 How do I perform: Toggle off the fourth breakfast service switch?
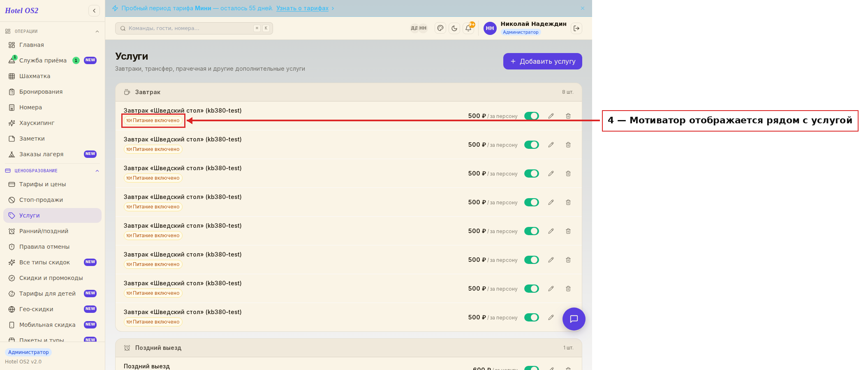pos(532,202)
